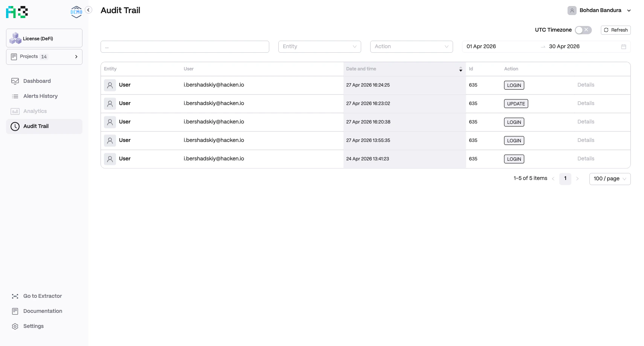644x346 pixels.
Task: Open Details for the 16:24:25 login row
Action: tap(586, 85)
